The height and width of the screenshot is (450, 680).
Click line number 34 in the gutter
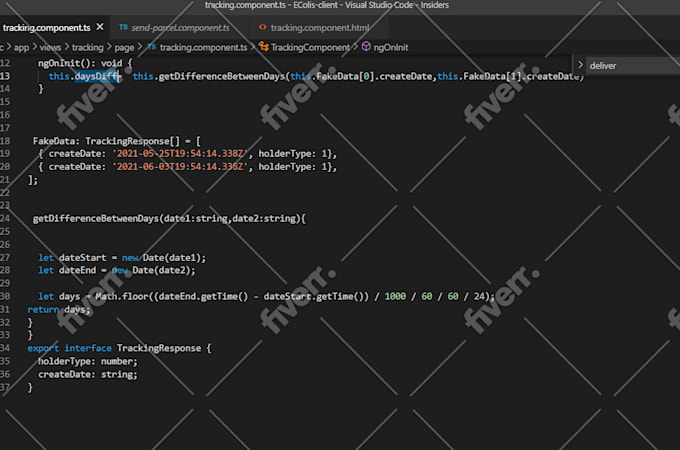tap(5, 348)
